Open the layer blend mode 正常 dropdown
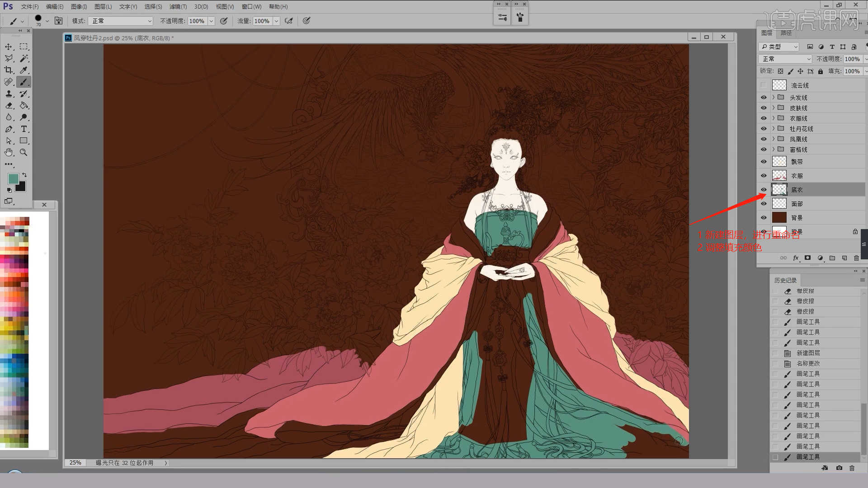This screenshot has height=488, width=868. tap(786, 59)
